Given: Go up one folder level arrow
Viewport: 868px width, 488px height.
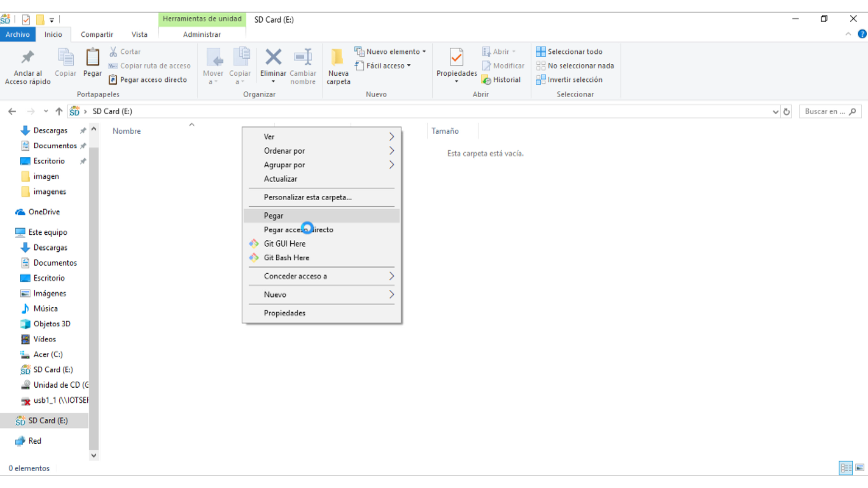Looking at the screenshot, I should click(59, 112).
